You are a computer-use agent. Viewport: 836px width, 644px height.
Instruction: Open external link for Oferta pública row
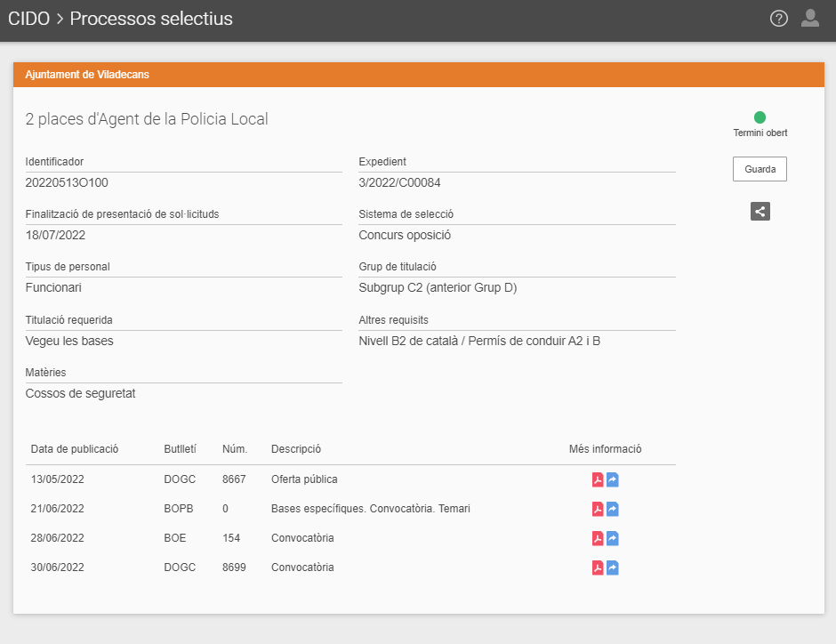613,479
